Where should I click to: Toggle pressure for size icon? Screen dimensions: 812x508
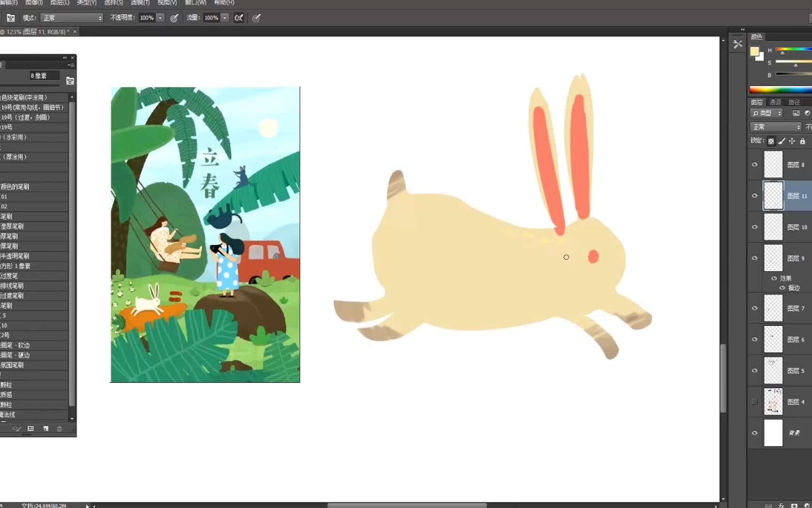click(x=256, y=18)
